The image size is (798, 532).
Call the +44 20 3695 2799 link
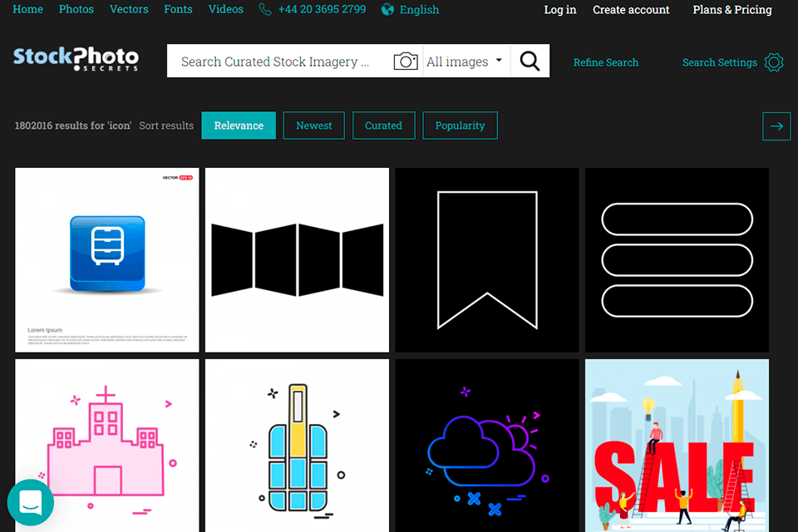[x=322, y=9]
